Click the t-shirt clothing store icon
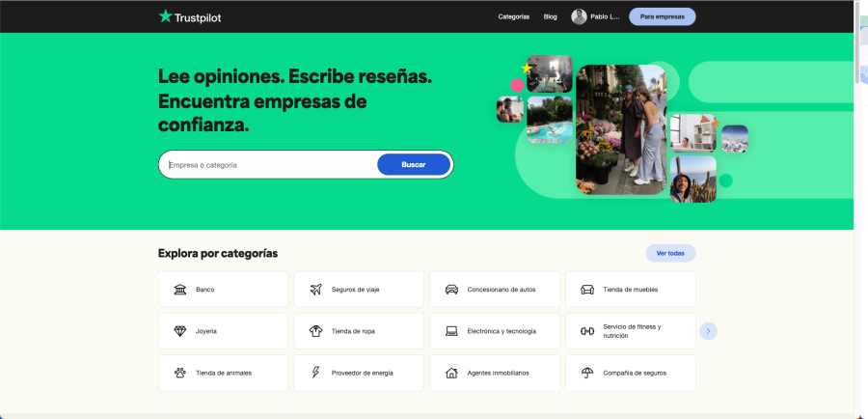 tap(315, 331)
